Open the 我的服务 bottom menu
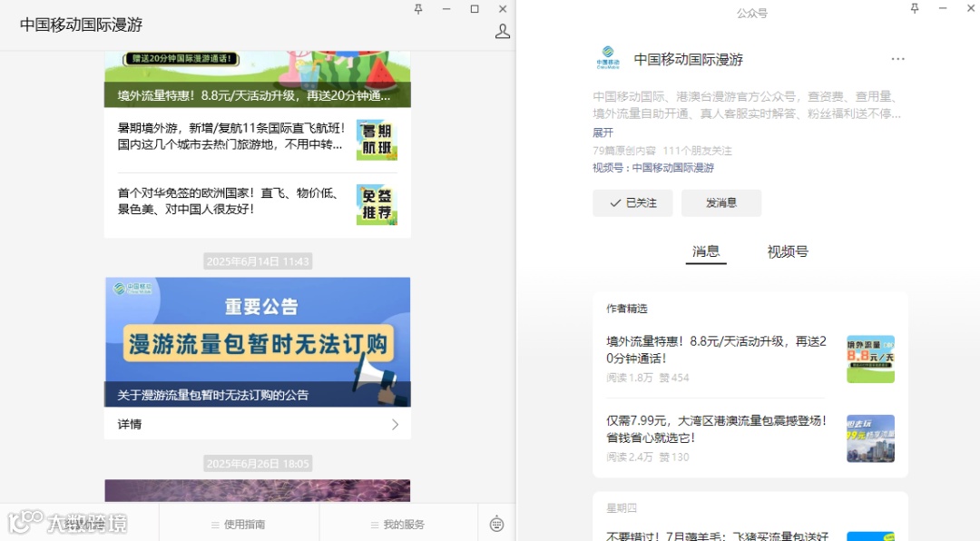Viewport: 980px width, 541px height. pyautogui.click(x=398, y=524)
